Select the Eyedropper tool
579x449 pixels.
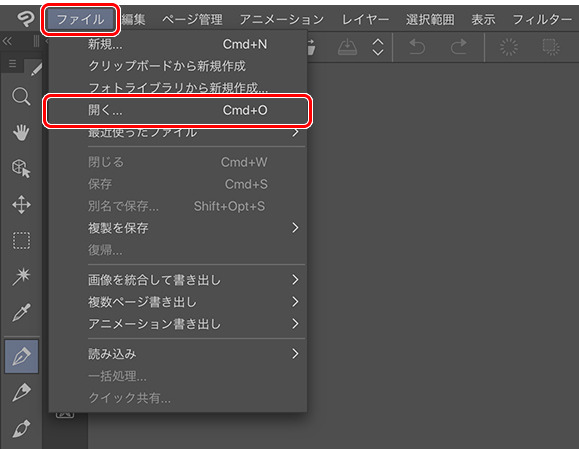21,312
